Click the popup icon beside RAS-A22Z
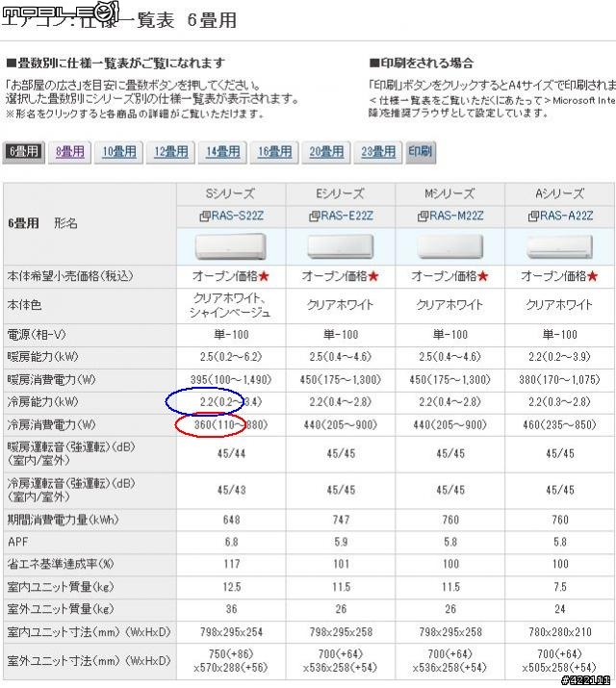 (533, 217)
